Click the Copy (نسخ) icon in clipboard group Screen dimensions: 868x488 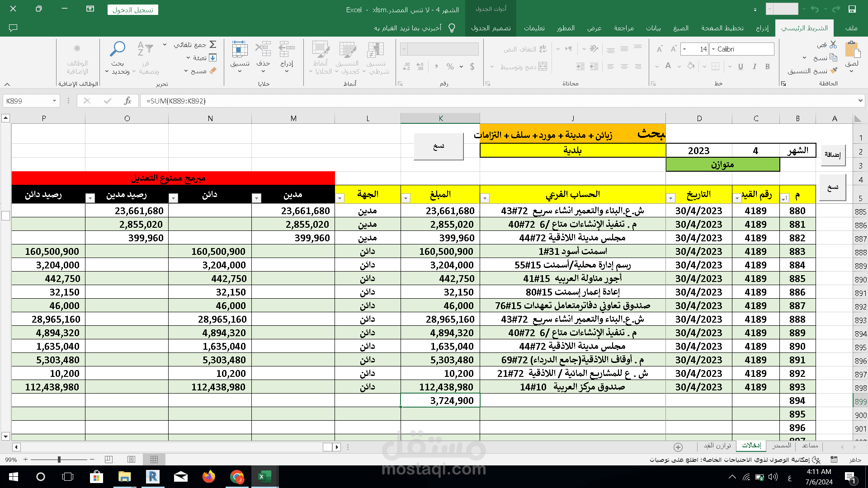(833, 58)
